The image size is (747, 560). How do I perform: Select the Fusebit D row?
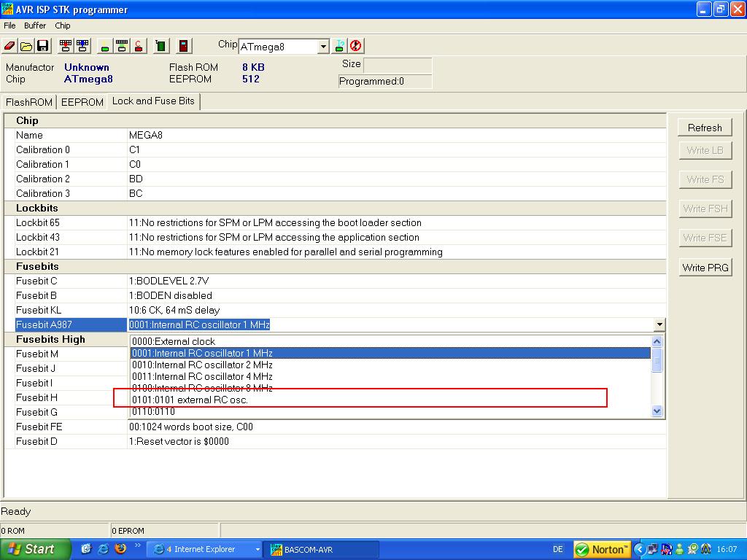pyautogui.click(x=335, y=441)
